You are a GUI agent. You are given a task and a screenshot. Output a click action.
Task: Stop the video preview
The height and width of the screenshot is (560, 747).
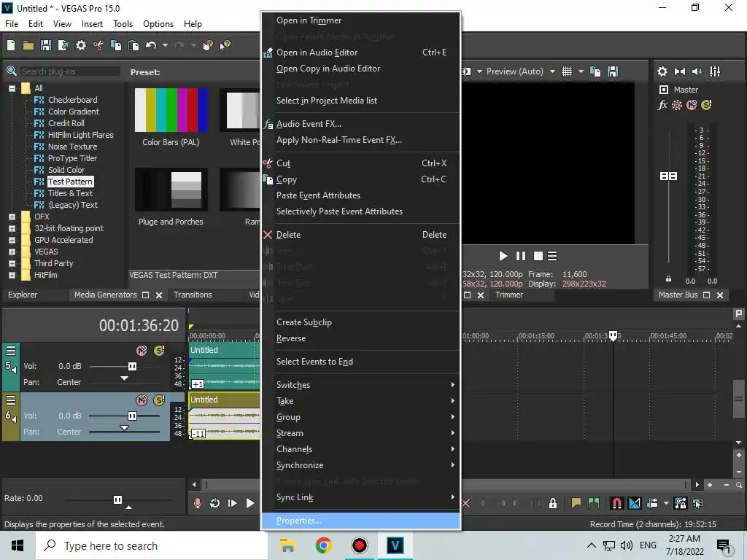[x=538, y=256]
